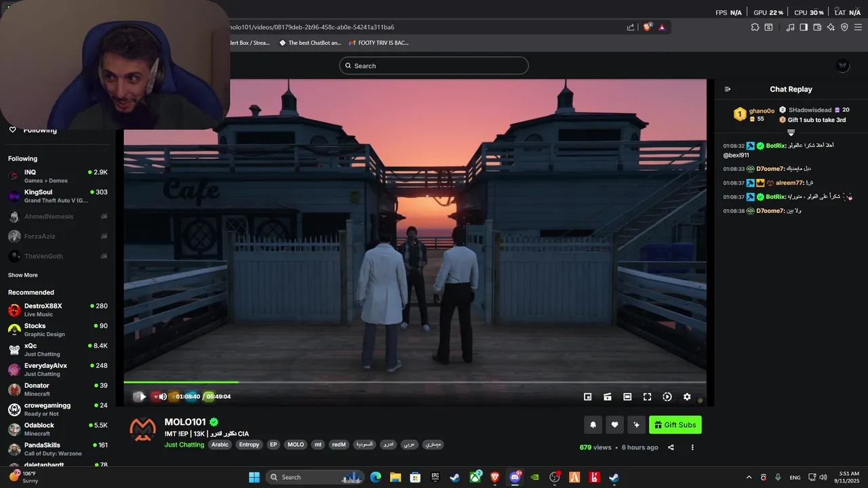The width and height of the screenshot is (868, 488).
Task: Enable notifications with the bell button
Action: click(593, 425)
